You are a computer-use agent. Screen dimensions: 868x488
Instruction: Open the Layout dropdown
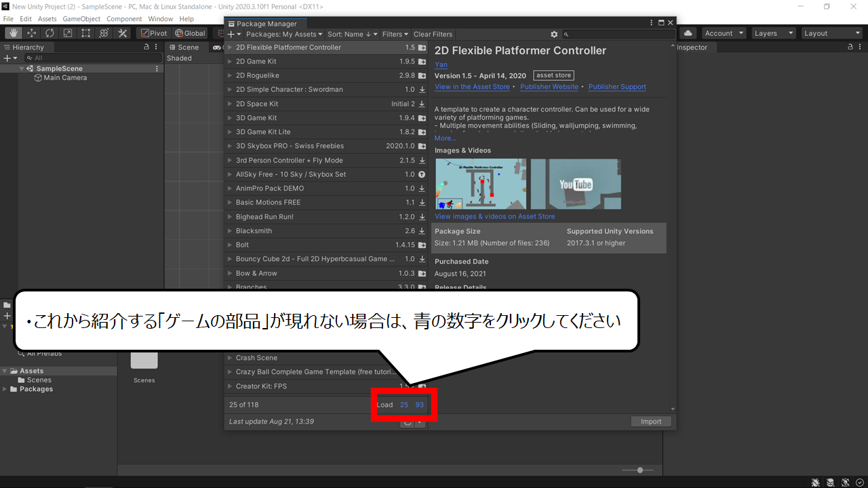[831, 33]
